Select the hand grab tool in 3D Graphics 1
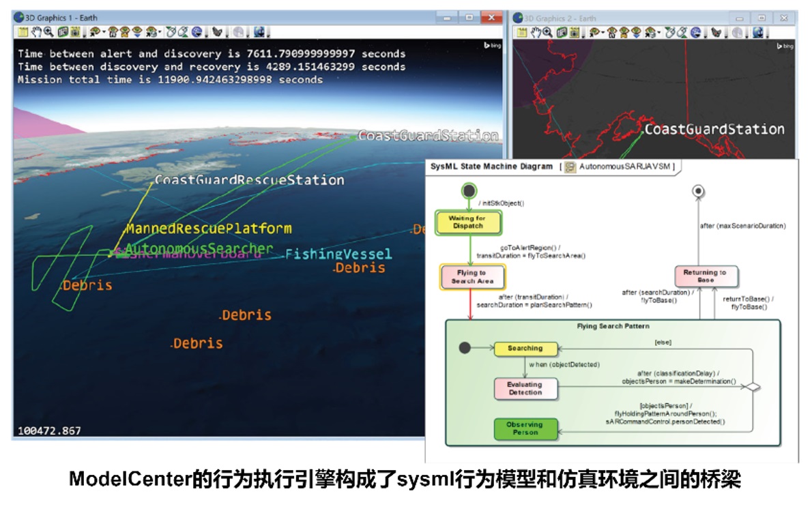 (x=35, y=32)
